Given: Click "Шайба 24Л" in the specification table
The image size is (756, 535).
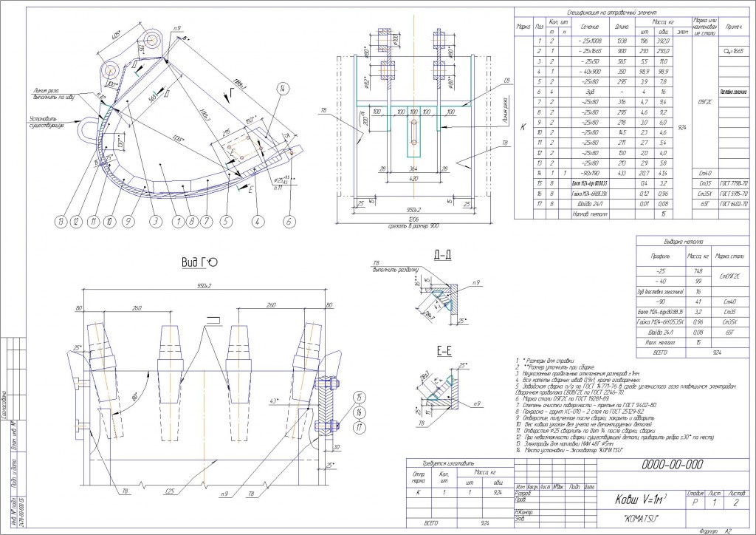Looking at the screenshot, I should coord(589,204).
